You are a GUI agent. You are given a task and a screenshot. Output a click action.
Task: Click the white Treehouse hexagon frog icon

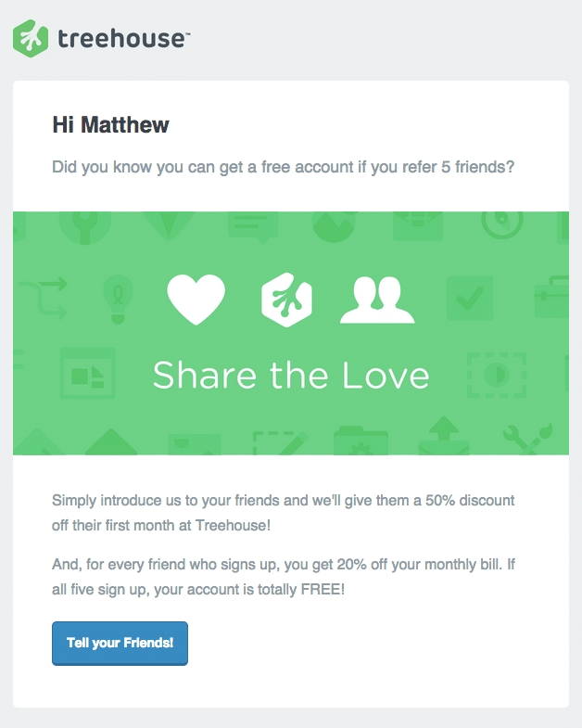click(x=287, y=299)
